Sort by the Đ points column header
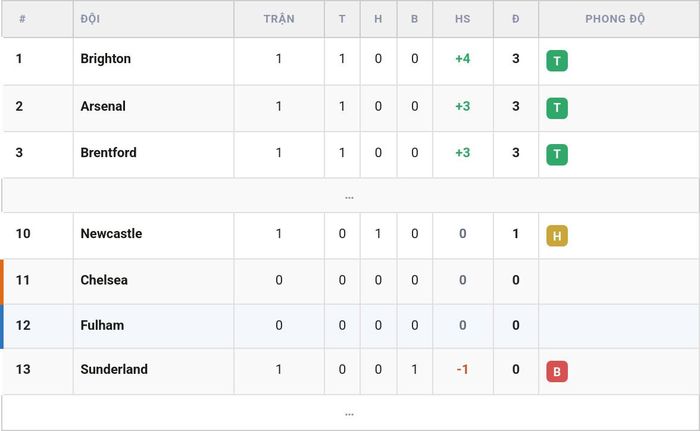The height and width of the screenshot is (431, 700). pyautogui.click(x=516, y=19)
